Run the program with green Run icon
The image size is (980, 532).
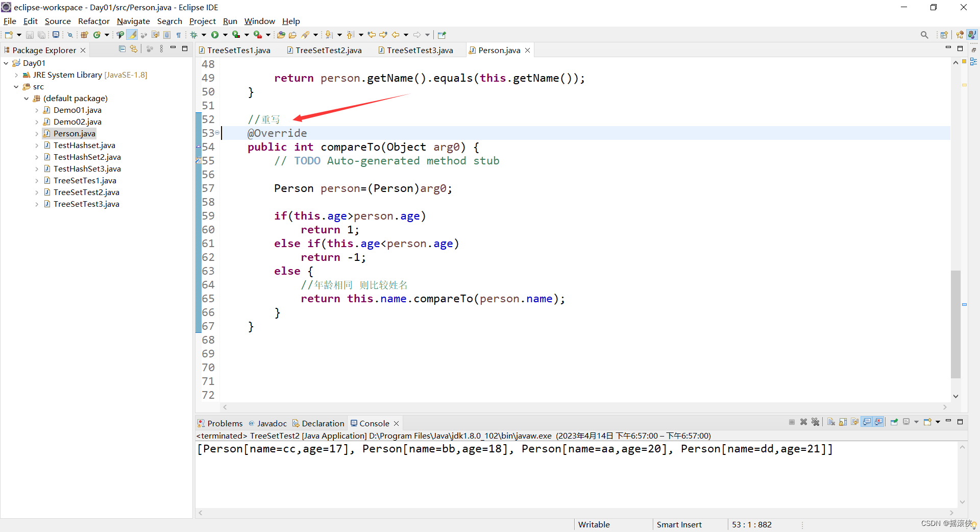[x=215, y=35]
